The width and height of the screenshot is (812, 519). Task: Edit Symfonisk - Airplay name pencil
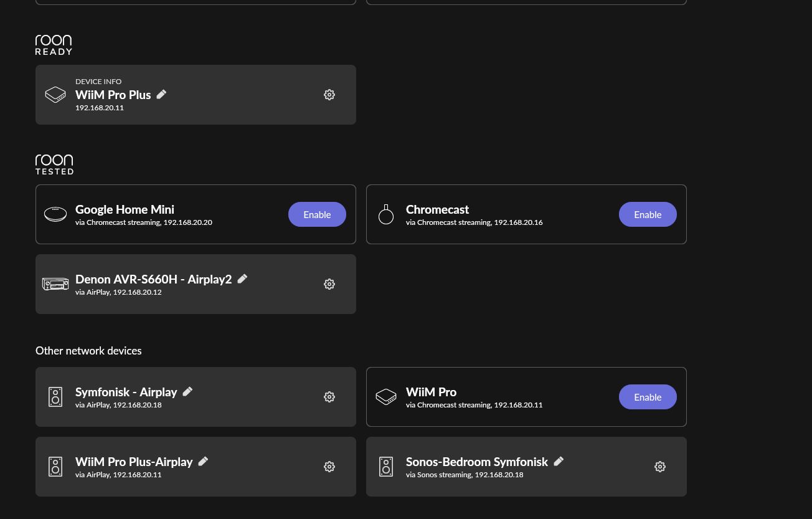187,391
